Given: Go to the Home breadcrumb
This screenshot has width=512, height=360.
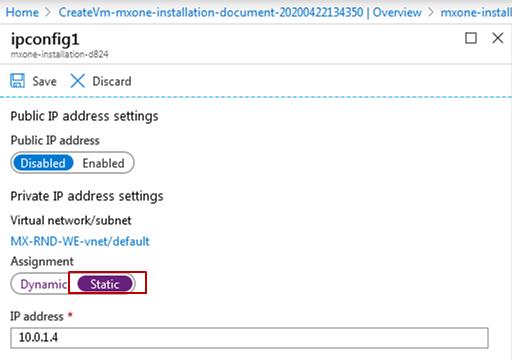Looking at the screenshot, I should (22, 12).
